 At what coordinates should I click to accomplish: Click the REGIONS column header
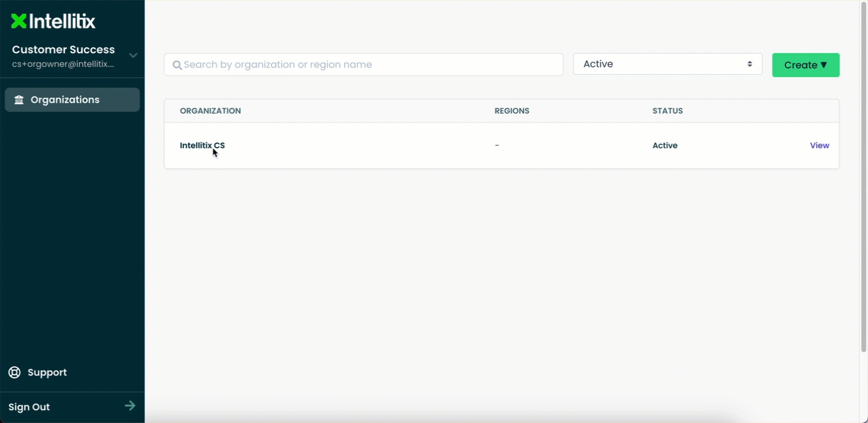512,111
